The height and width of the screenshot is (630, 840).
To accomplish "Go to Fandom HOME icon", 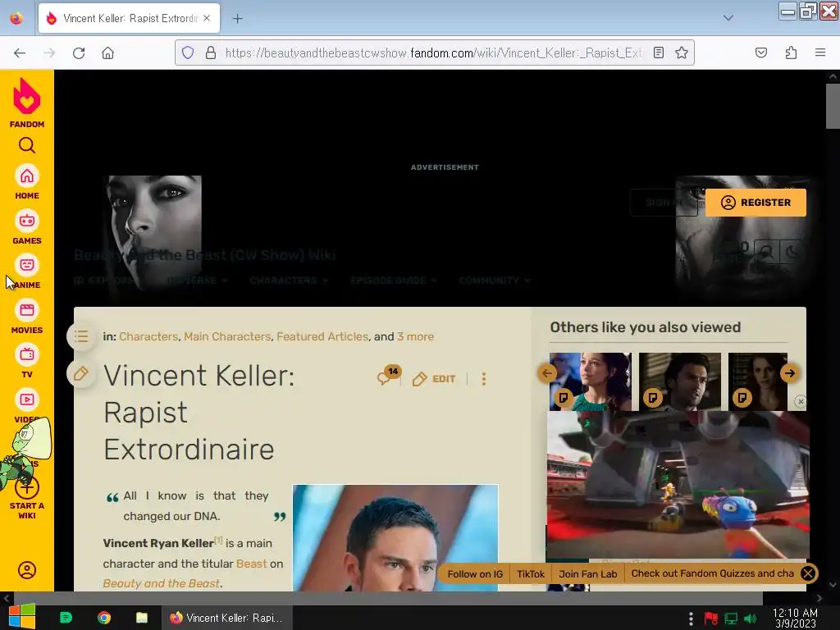I will pyautogui.click(x=27, y=176).
